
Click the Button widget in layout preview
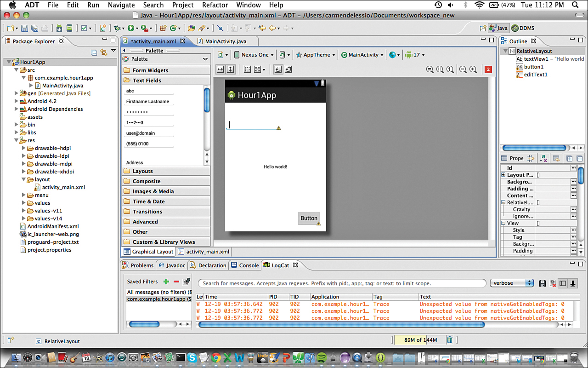[x=309, y=218]
